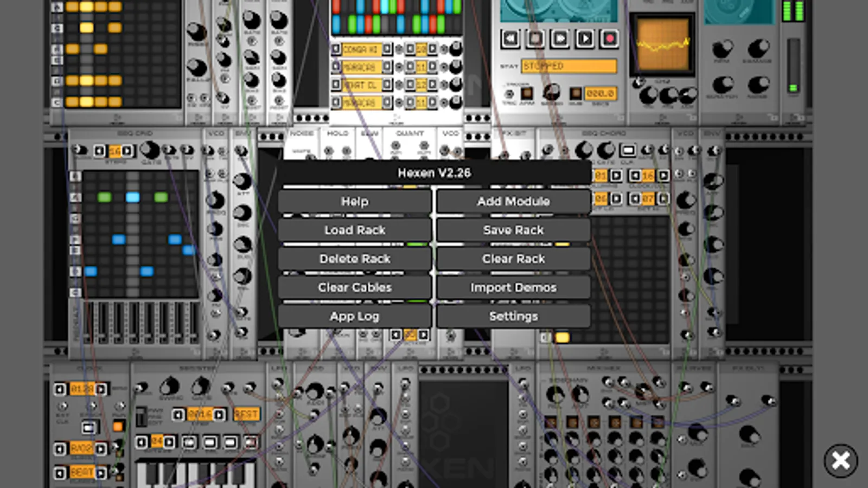Image resolution: width=868 pixels, height=488 pixels.
Task: Click the sequencer swing knob
Action: (170, 387)
